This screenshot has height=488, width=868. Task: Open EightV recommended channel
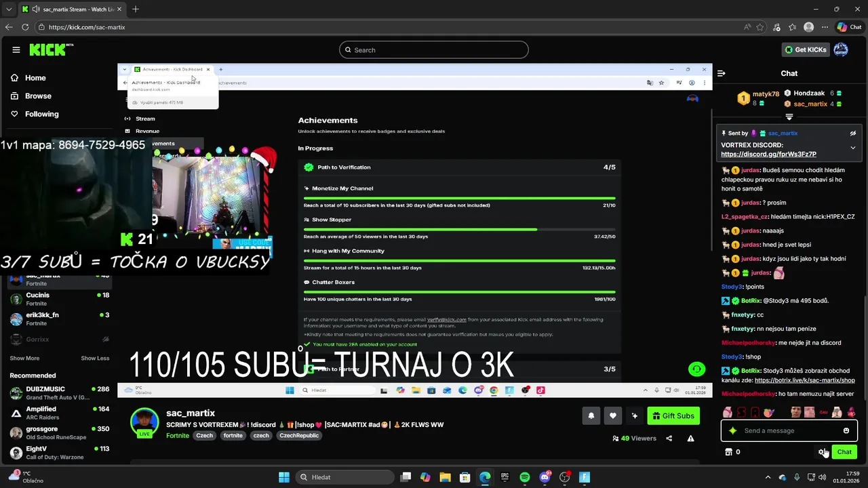(60, 453)
